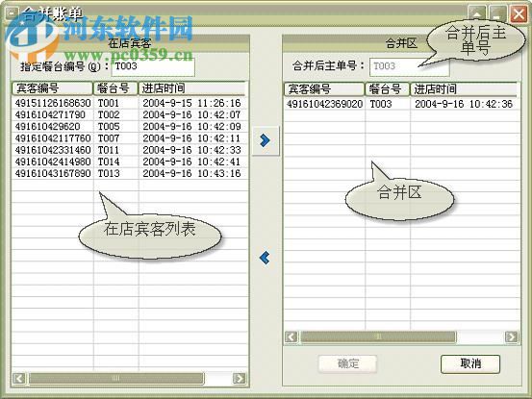Click time 2004-9-15 11:26:16 cell
The height and width of the screenshot is (399, 532).
click(x=191, y=103)
